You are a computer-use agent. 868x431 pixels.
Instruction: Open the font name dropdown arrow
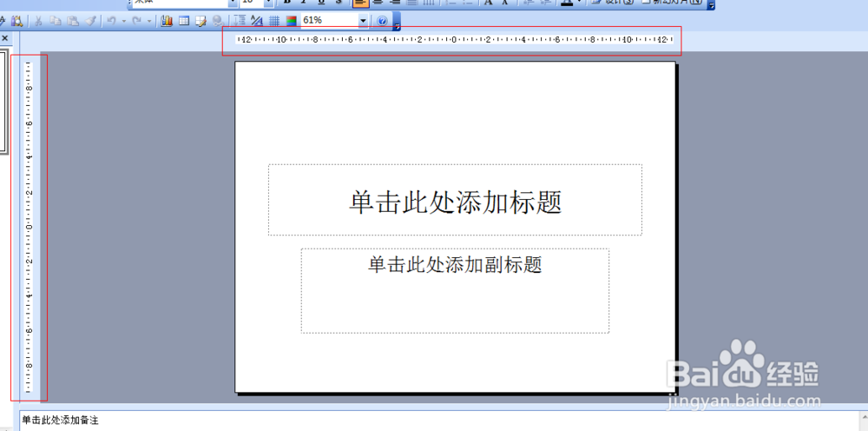233,3
